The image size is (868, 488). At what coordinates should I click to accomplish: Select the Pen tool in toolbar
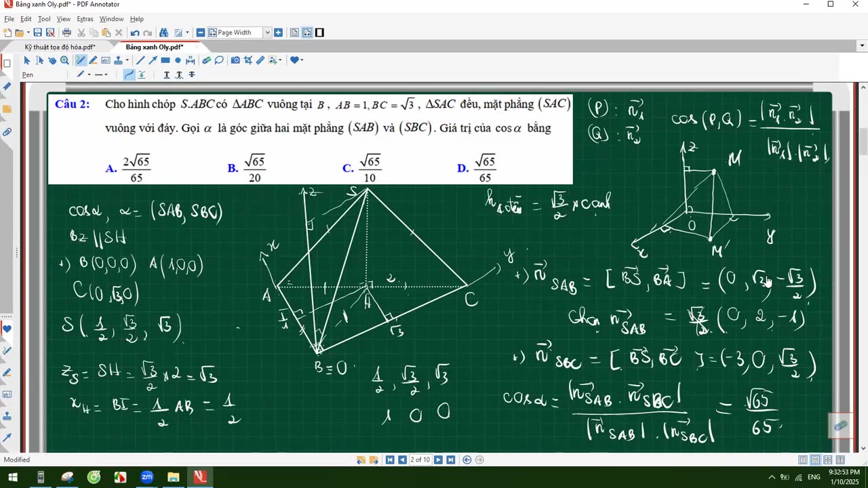[x=81, y=60]
